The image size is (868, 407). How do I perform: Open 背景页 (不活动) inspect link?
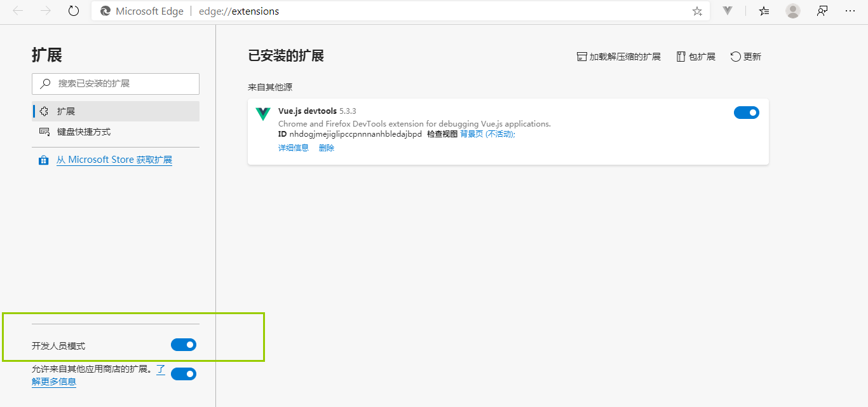click(x=487, y=134)
